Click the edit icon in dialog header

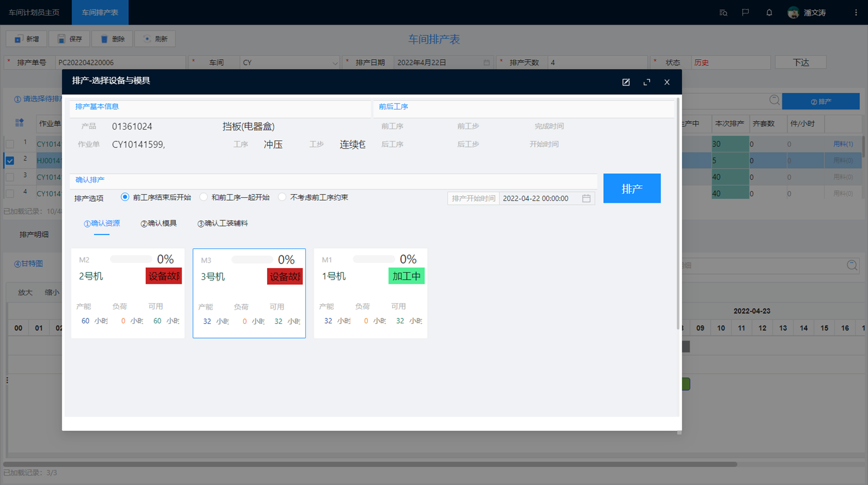(626, 82)
